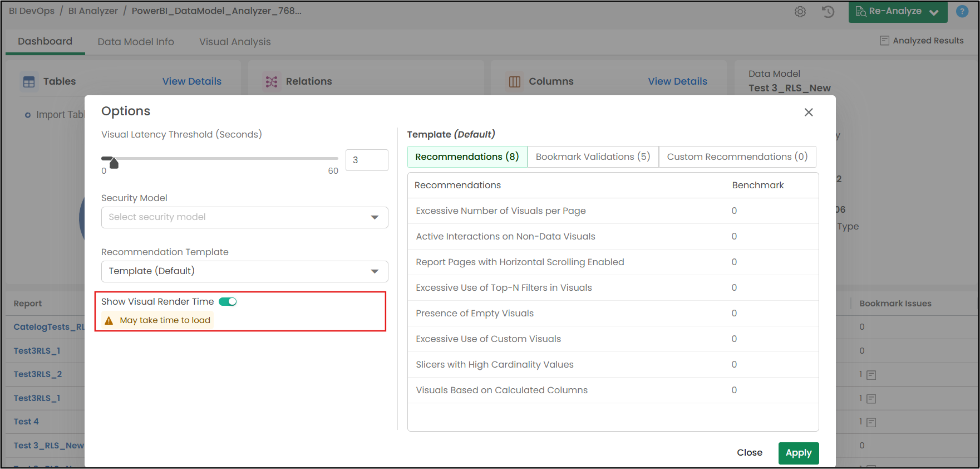Select Excessive Use of Custom Visuals row
Screen dimensions: 980x469
[x=613, y=339]
